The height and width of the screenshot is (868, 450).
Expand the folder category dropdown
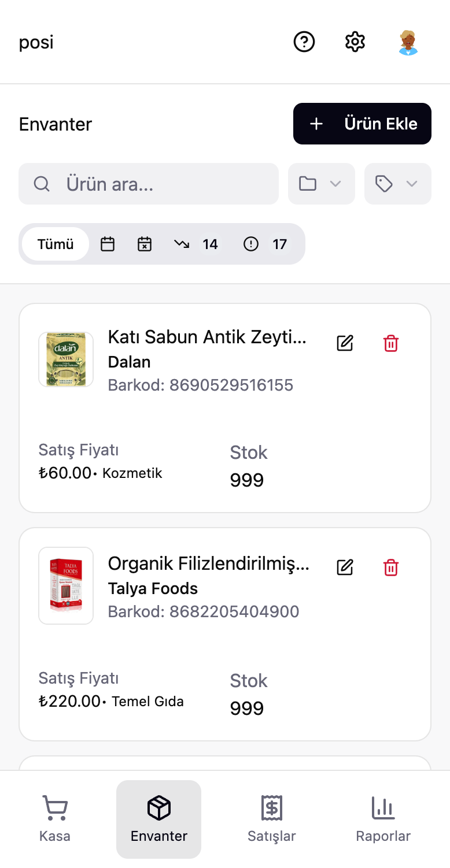[321, 184]
